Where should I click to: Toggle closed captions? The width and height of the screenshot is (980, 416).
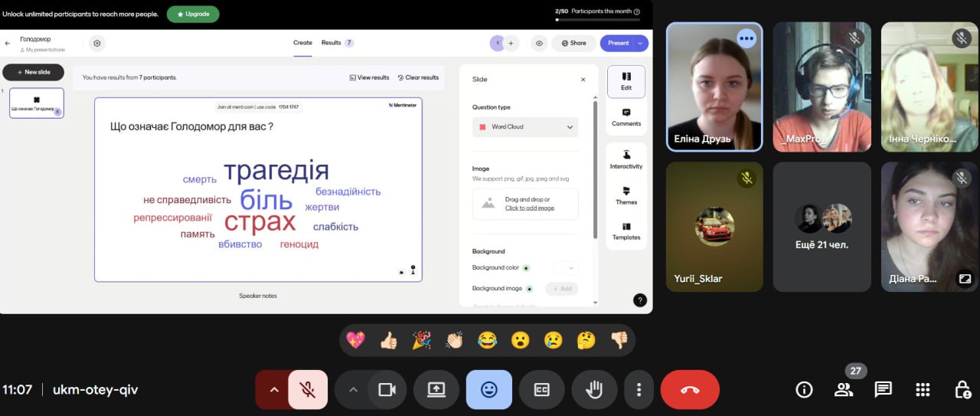coord(542,390)
